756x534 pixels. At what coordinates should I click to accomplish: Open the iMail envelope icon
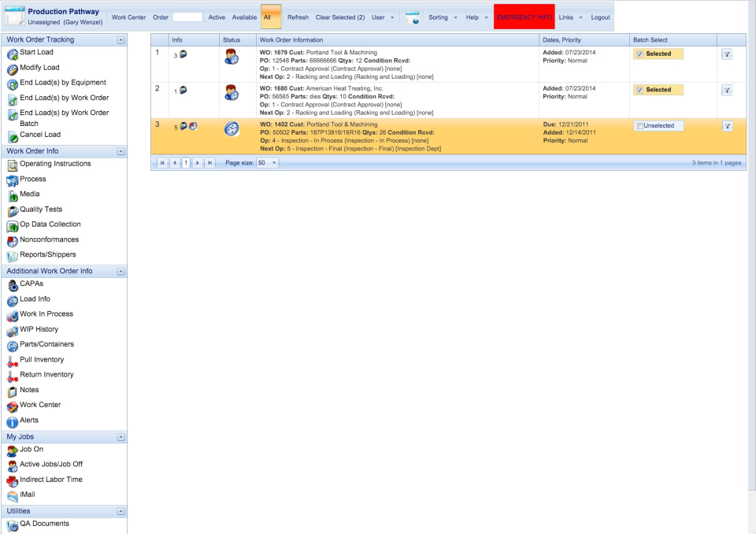pyautogui.click(x=12, y=497)
